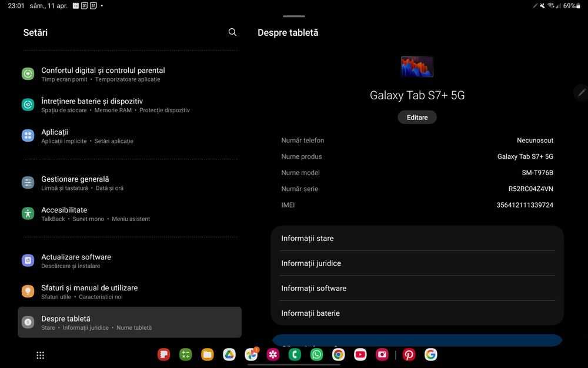Select the Despre tabletă entry
The height and width of the screenshot is (368, 588).
[130, 322]
